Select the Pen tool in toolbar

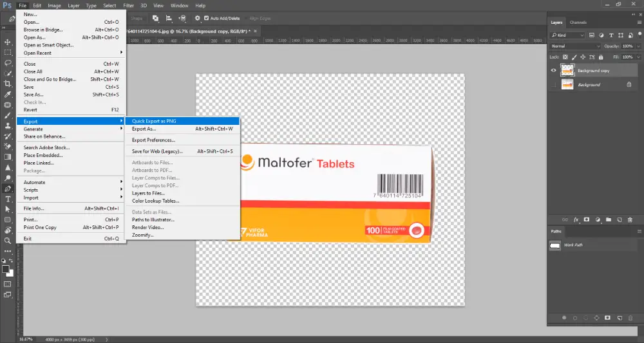point(7,189)
